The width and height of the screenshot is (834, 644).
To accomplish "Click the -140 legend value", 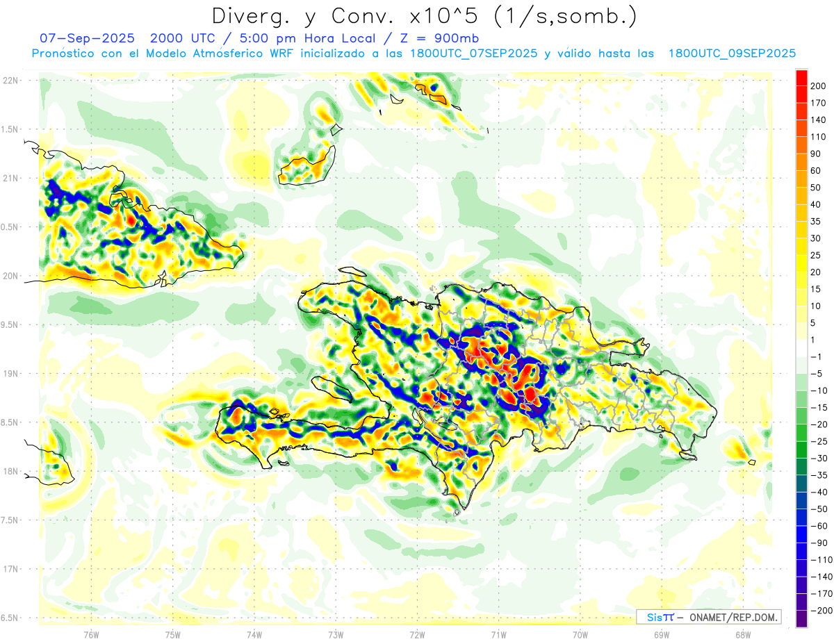I will pyautogui.click(x=821, y=577).
